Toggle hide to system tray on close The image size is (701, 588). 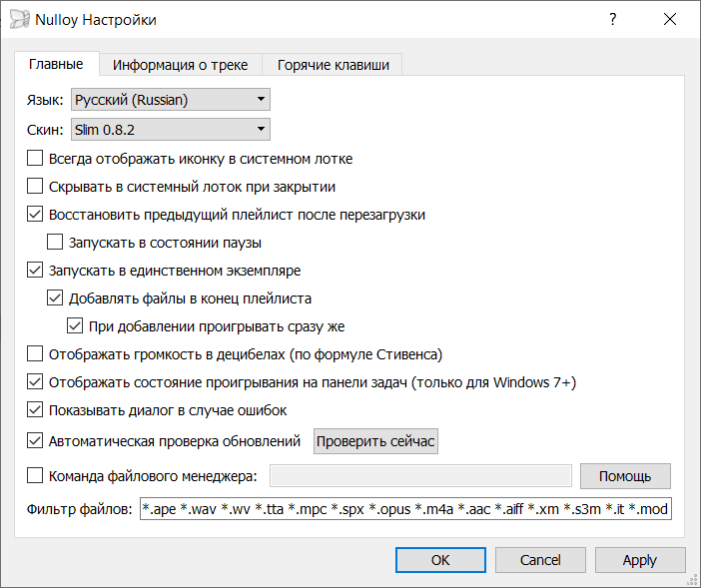(35, 186)
